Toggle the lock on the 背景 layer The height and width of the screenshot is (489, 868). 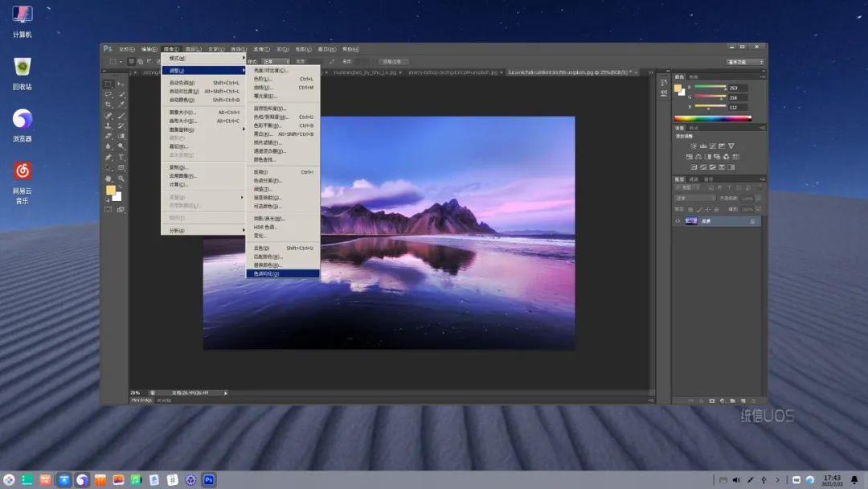coord(752,220)
